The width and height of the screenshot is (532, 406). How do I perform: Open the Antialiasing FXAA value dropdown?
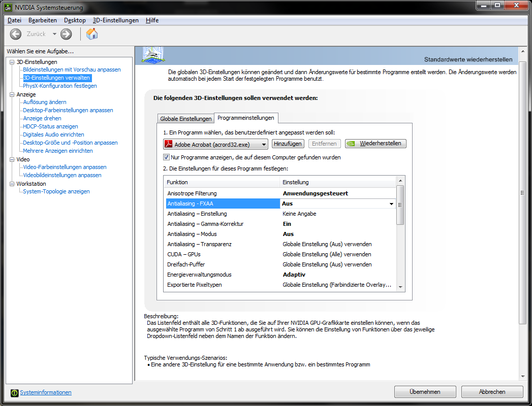tap(391, 204)
